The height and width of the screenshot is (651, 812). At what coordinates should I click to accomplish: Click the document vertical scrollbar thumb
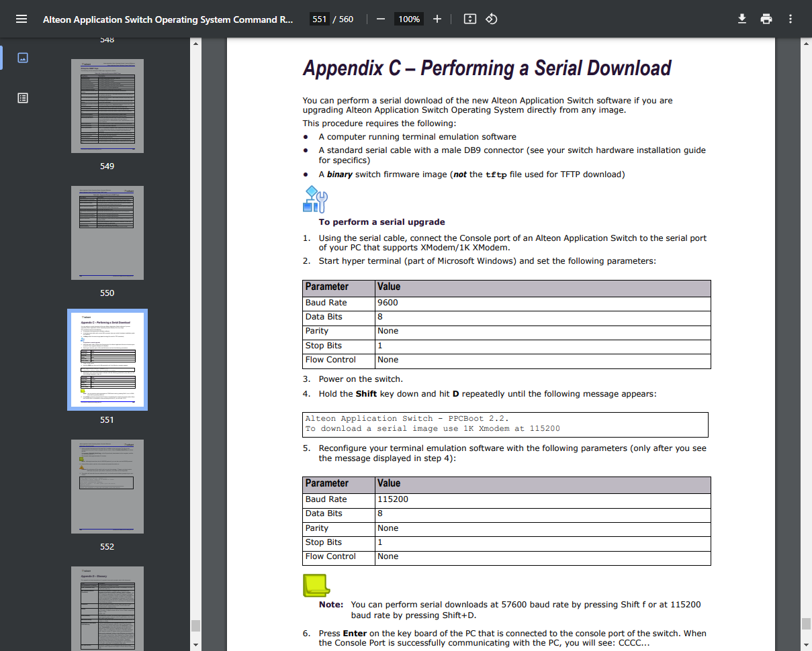tap(806, 623)
